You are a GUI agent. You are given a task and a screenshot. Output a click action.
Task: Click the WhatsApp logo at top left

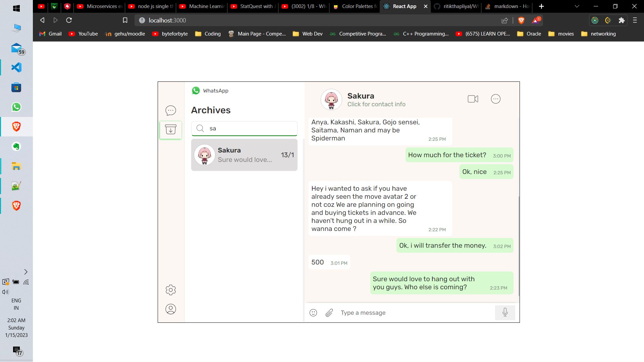[196, 90]
